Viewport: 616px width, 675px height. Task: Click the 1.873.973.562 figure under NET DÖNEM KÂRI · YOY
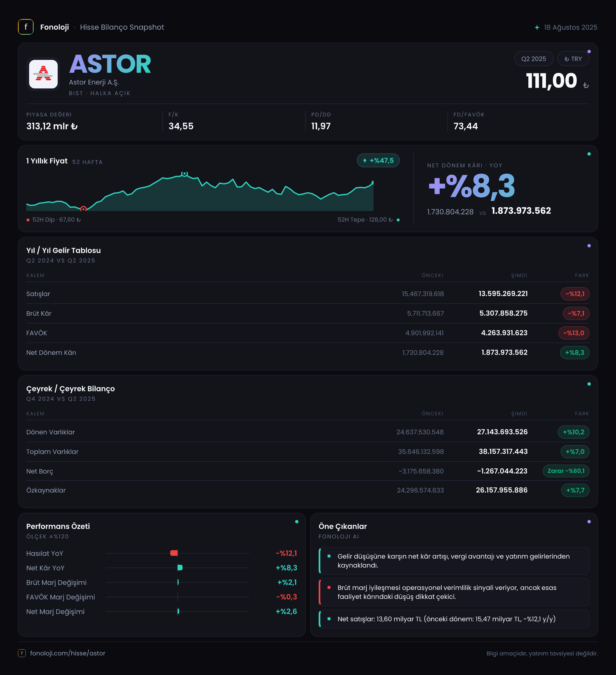[521, 211]
